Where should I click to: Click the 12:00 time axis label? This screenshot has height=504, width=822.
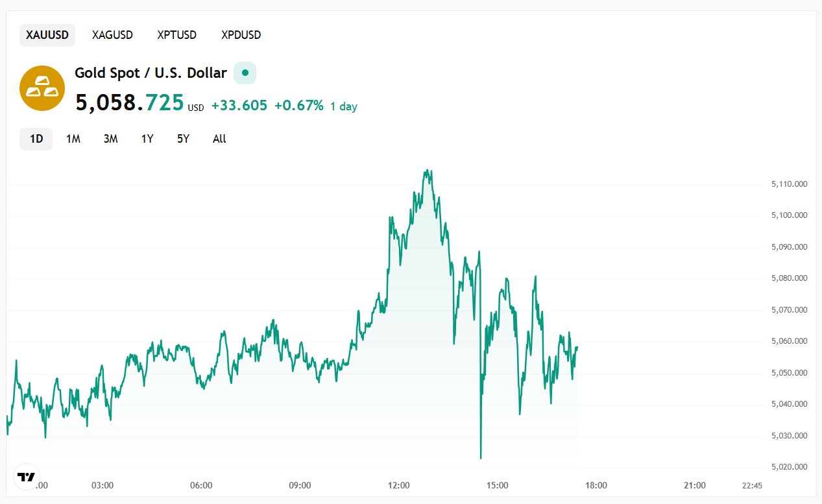(398, 485)
